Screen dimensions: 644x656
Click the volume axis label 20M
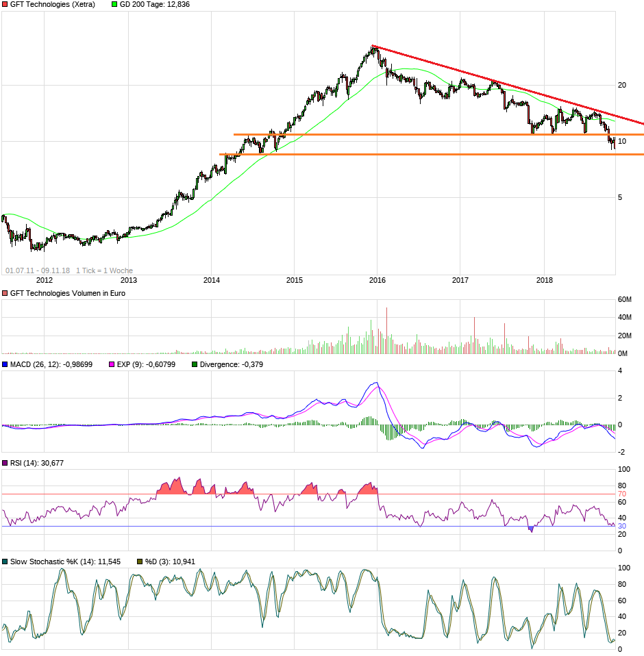tap(625, 336)
